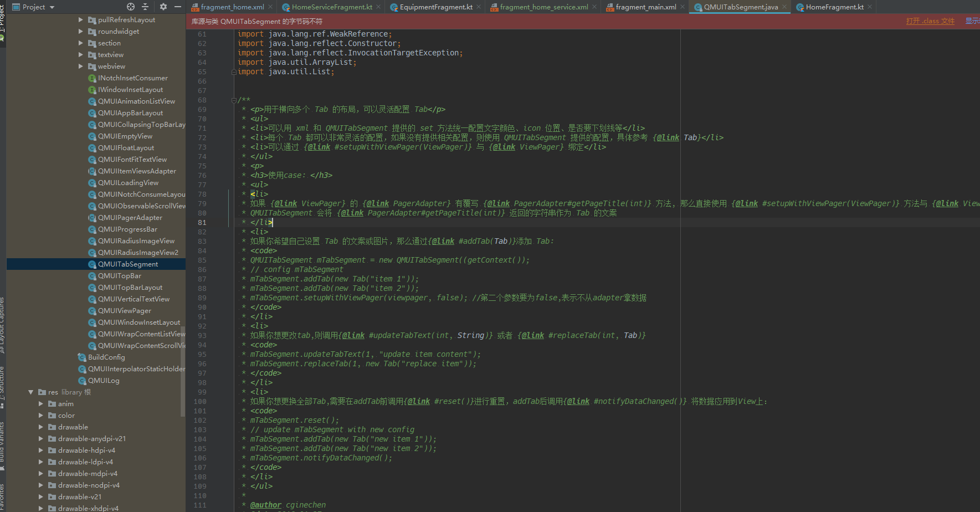Open the Project view switcher dropdown
This screenshot has height=512, width=980.
coord(53,7)
